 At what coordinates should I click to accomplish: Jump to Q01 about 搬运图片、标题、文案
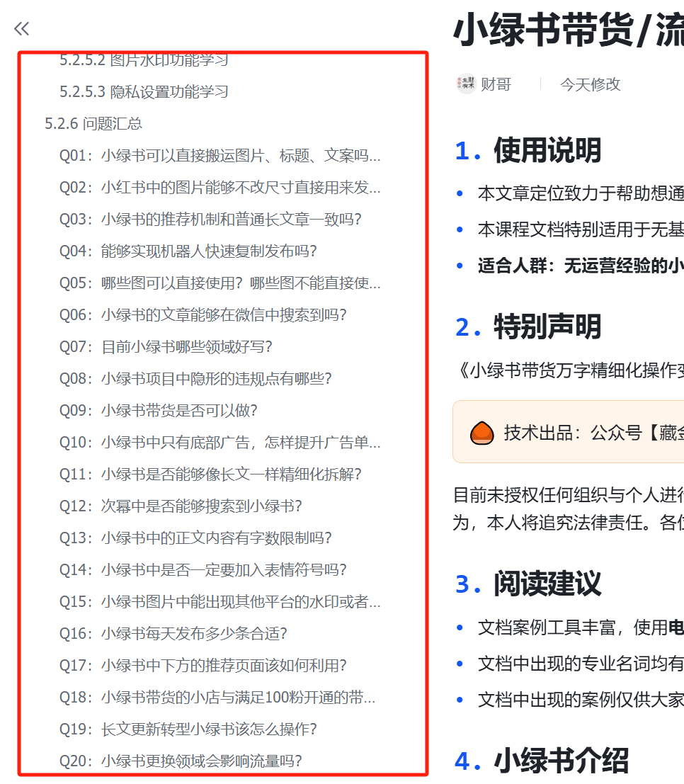(220, 156)
